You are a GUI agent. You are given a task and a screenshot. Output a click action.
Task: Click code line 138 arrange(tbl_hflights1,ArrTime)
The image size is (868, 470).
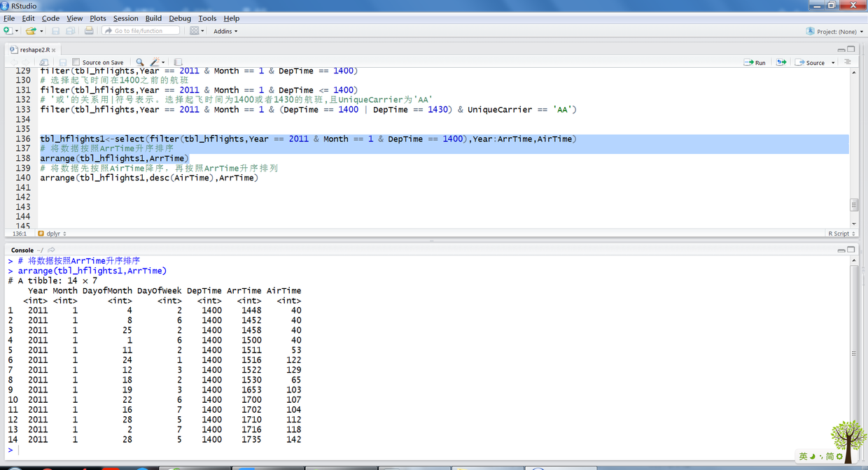[x=114, y=158]
